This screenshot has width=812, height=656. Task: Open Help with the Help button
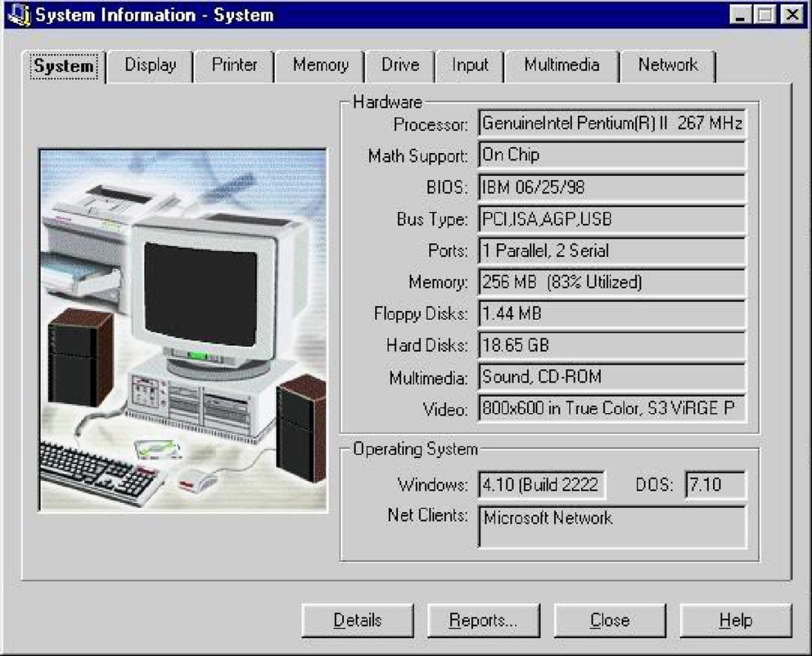pyautogui.click(x=735, y=621)
